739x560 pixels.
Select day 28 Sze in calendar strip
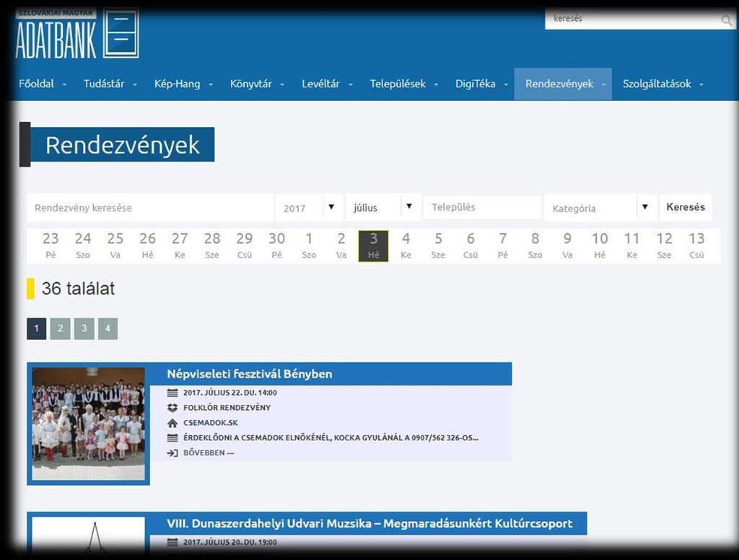pyautogui.click(x=212, y=245)
